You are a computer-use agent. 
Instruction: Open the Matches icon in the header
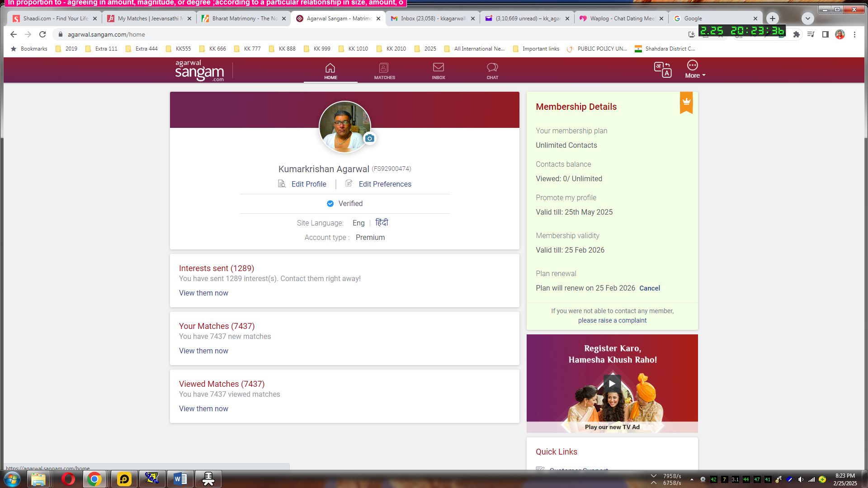click(384, 70)
